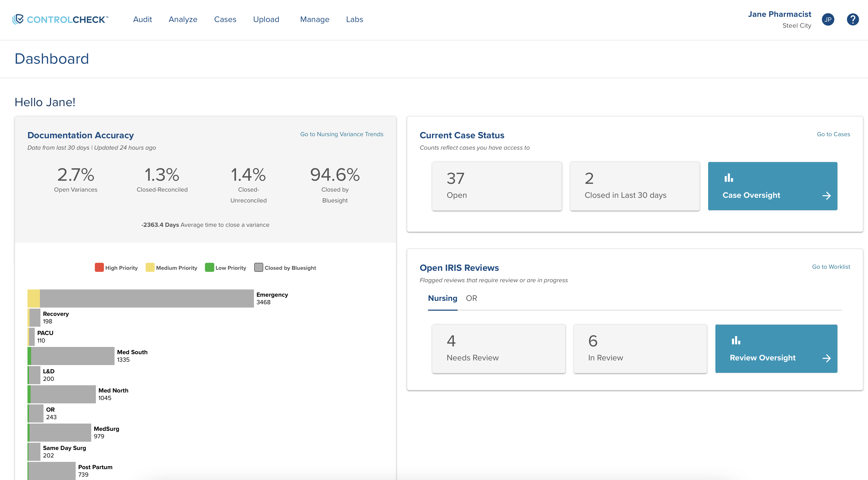Open the Analyze menu
Image resolution: width=868 pixels, height=480 pixels.
click(183, 19)
